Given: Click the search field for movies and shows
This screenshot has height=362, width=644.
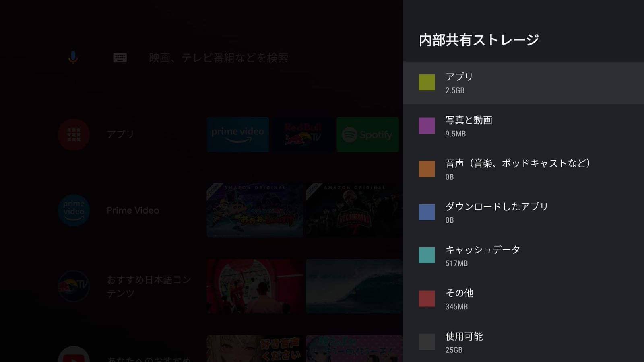Looking at the screenshot, I should click(219, 58).
